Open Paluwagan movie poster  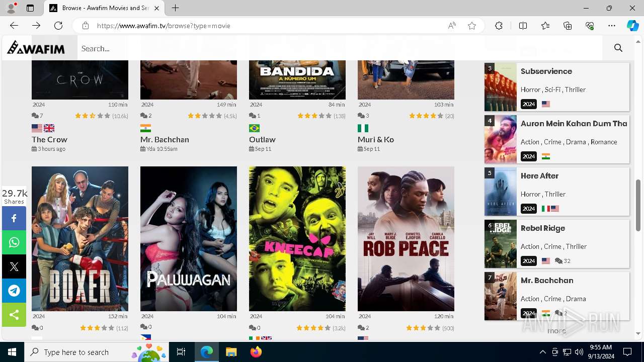click(189, 239)
